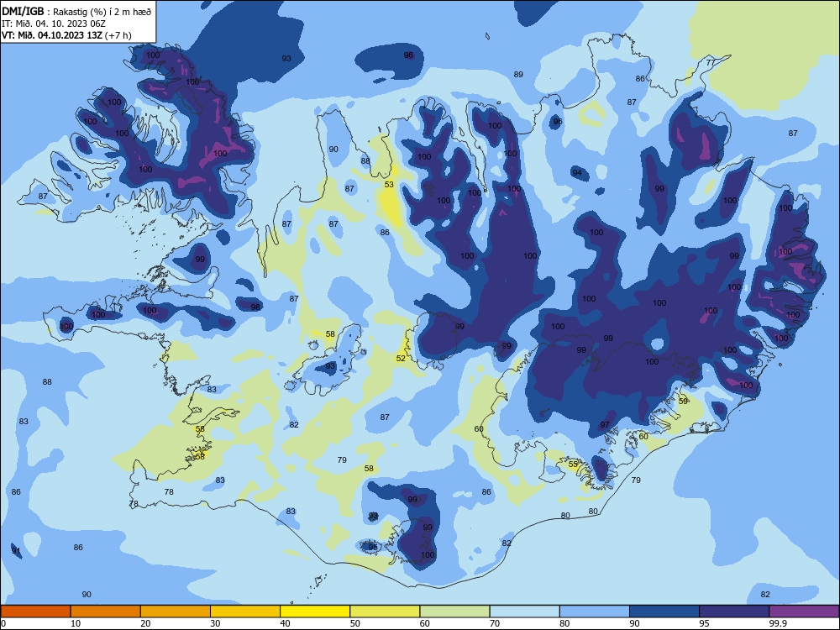This screenshot has height=630, width=840.
Task: Pick the light green 60–70 legend swatch
Action: coord(454,612)
